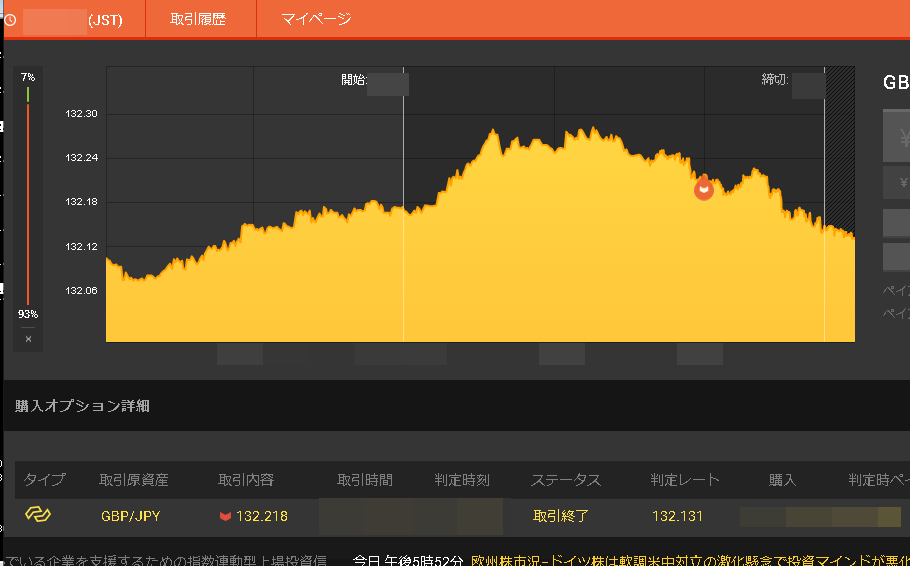Click the 132.30 price axis label

coord(81,114)
